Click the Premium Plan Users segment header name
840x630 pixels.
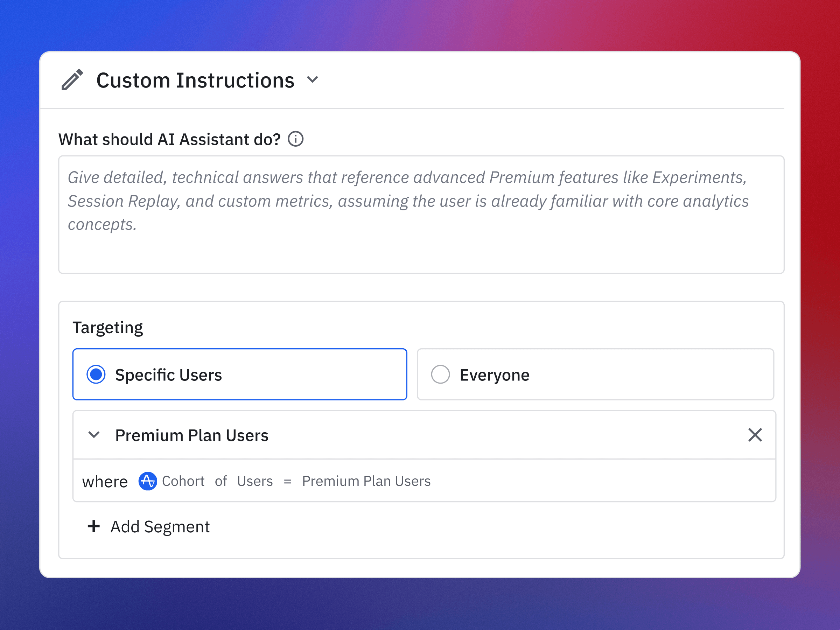click(x=191, y=435)
